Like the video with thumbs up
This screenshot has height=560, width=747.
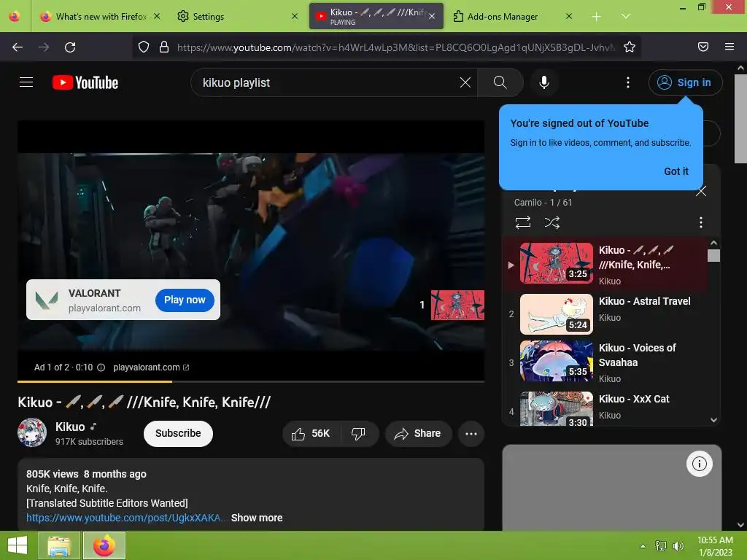point(311,434)
